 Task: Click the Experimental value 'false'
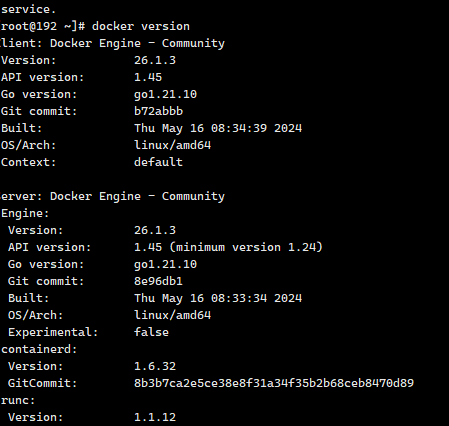click(151, 332)
